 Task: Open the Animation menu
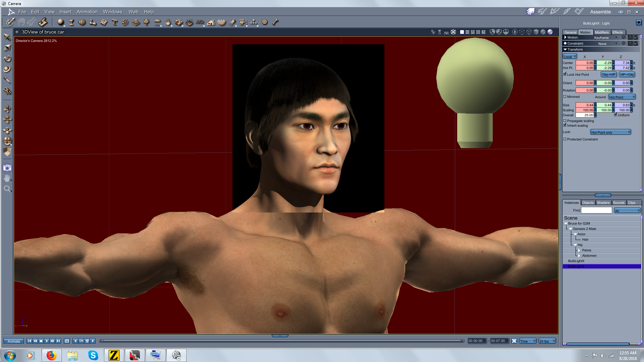87,12
